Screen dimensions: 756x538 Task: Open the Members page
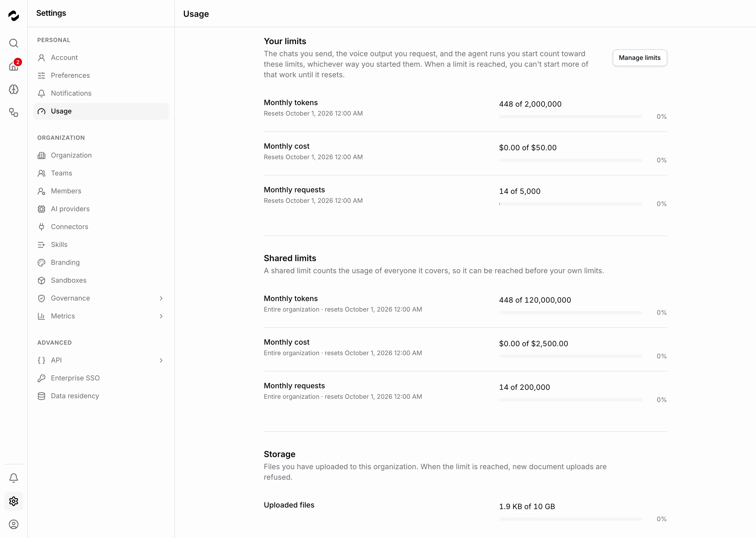[101, 191]
